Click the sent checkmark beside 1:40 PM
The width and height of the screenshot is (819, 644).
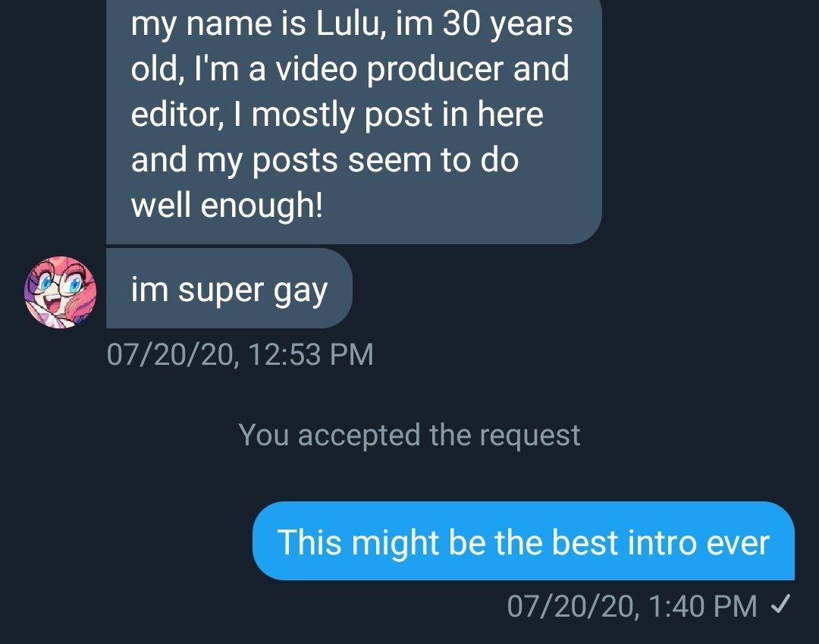(x=780, y=605)
